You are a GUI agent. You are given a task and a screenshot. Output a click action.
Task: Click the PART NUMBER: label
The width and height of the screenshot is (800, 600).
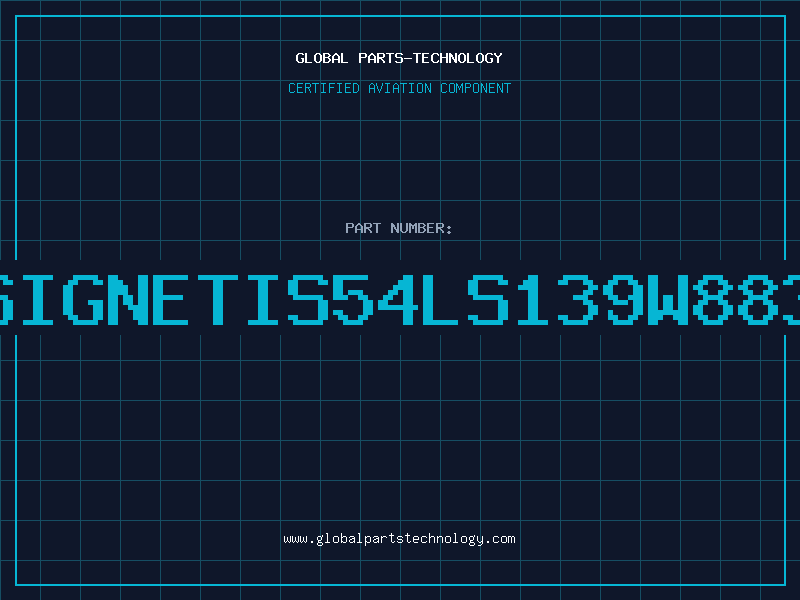tap(399, 228)
